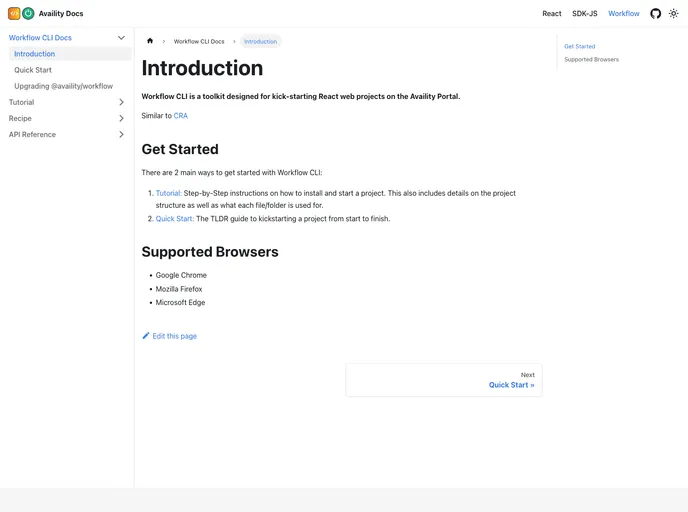This screenshot has height=512, width=688.
Task: Click the Supported Browsers section heading
Action: (210, 252)
